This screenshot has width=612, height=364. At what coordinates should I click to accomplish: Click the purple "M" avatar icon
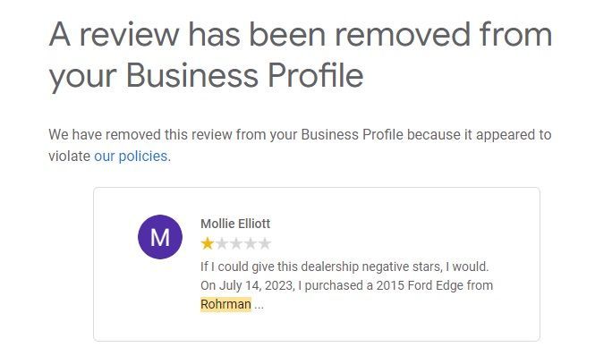point(160,237)
